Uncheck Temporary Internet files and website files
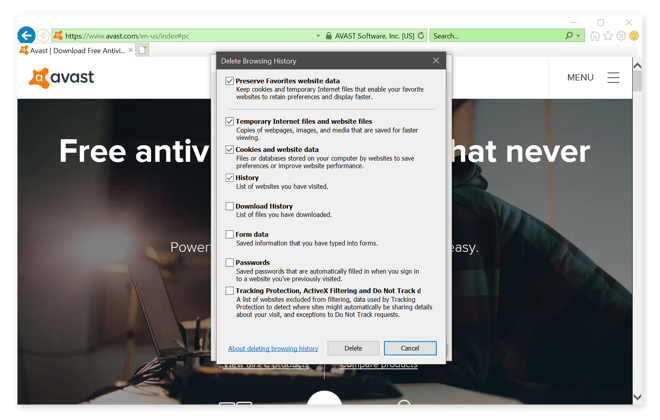Image resolution: width=660 pixels, height=420 pixels. click(x=229, y=121)
